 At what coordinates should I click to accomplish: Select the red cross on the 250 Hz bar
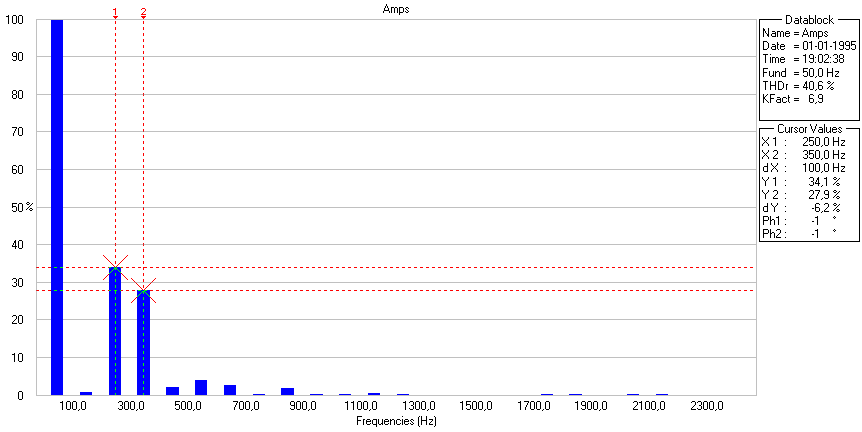coord(115,267)
